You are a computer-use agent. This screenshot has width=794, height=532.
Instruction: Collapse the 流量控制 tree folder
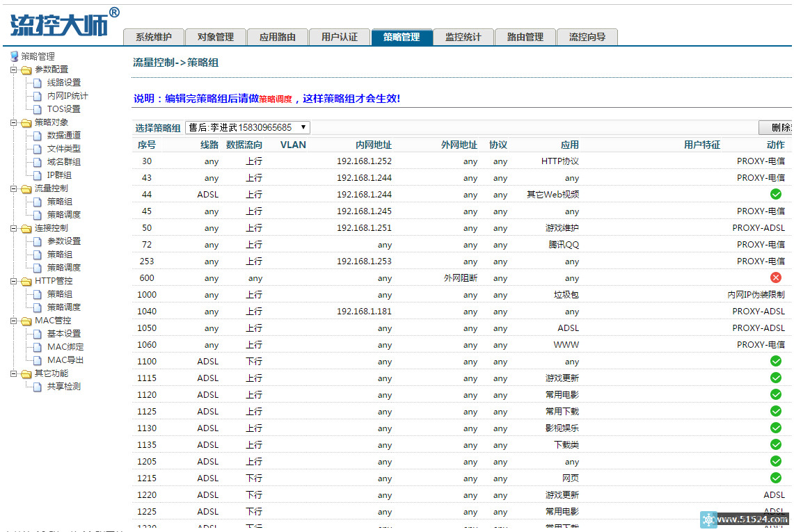point(13,188)
